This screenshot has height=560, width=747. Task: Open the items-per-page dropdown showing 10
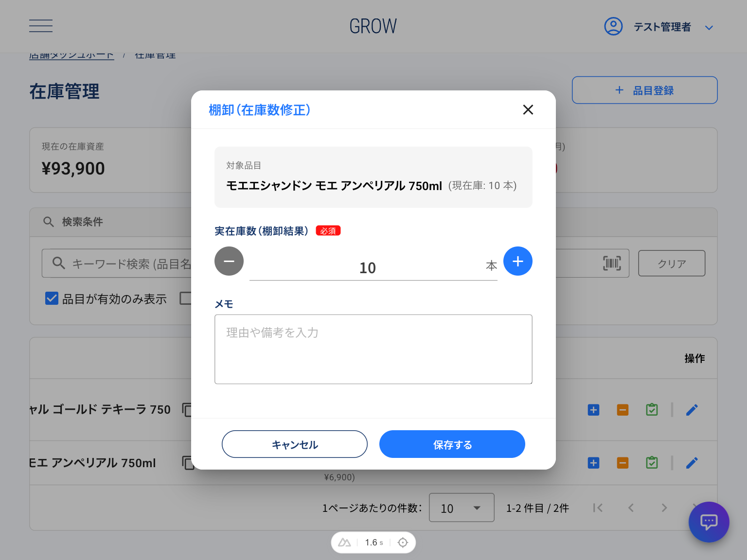tap(462, 507)
